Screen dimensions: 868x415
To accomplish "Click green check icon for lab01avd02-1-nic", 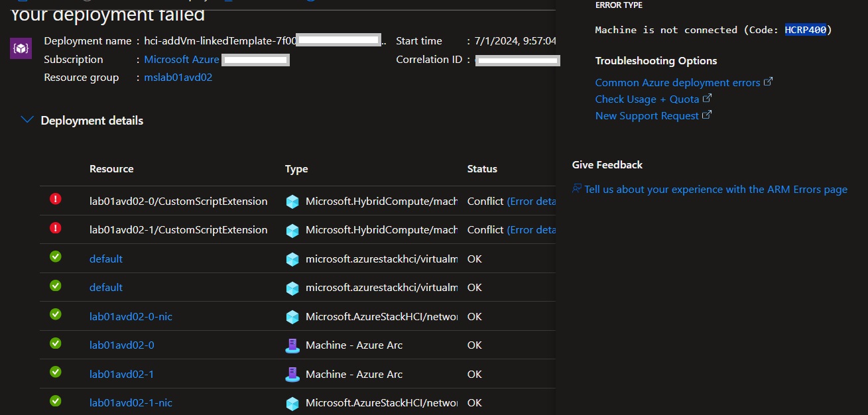I will 56,400.
